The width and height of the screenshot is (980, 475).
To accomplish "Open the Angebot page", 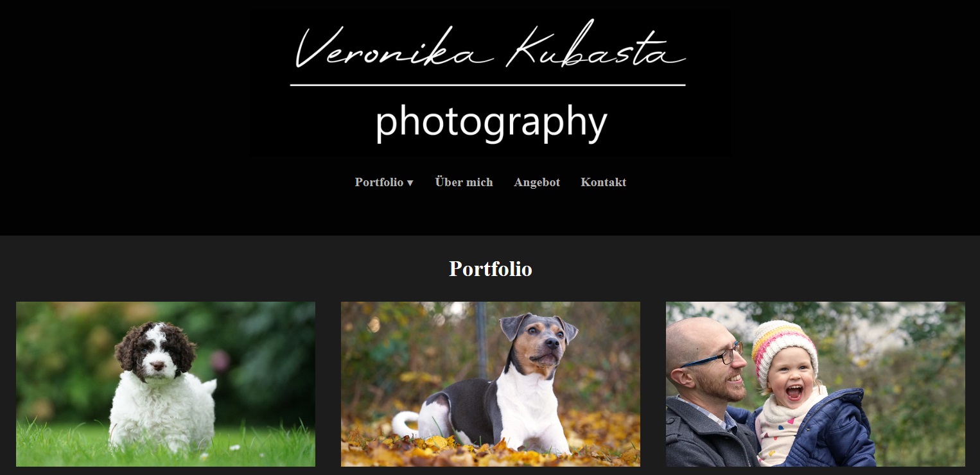I will tap(537, 182).
